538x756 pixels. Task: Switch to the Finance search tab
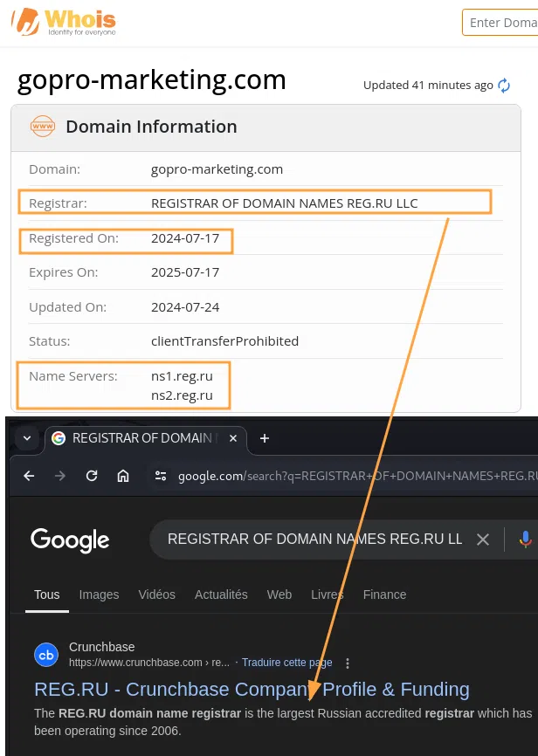tap(384, 594)
